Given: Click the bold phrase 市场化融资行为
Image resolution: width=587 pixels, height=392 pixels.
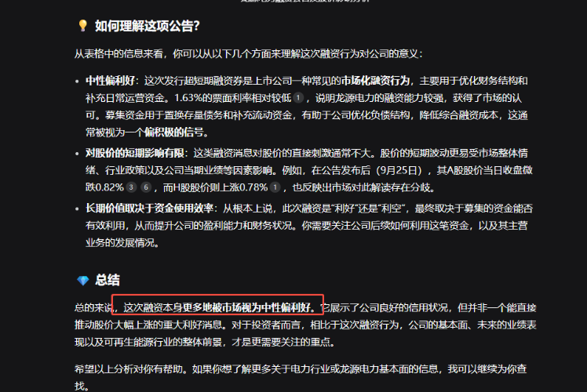Looking at the screenshot, I should point(375,81).
